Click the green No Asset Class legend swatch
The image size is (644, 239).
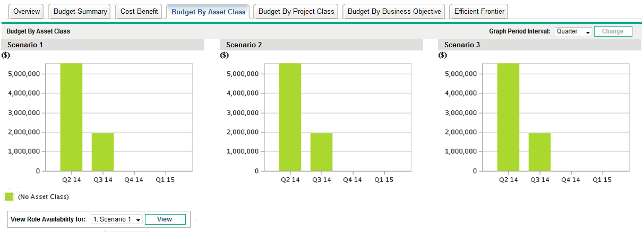pyautogui.click(x=9, y=197)
